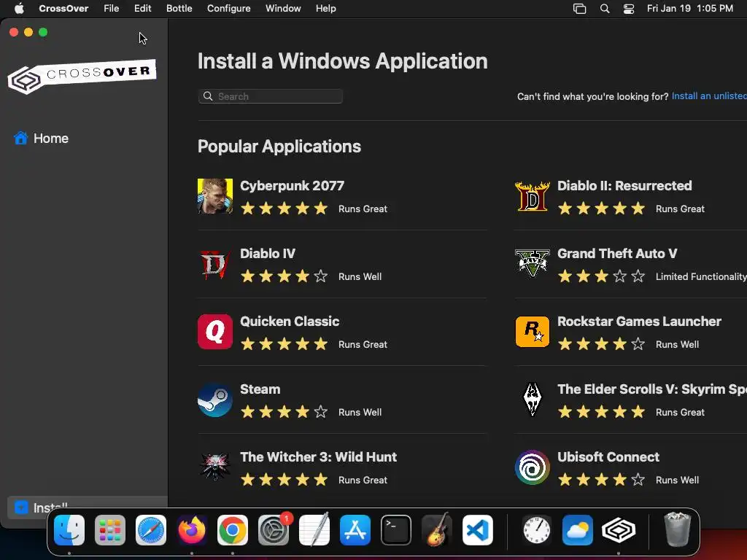This screenshot has height=560, width=747.
Task: Launch Google Chrome from the dock
Action: pyautogui.click(x=233, y=530)
